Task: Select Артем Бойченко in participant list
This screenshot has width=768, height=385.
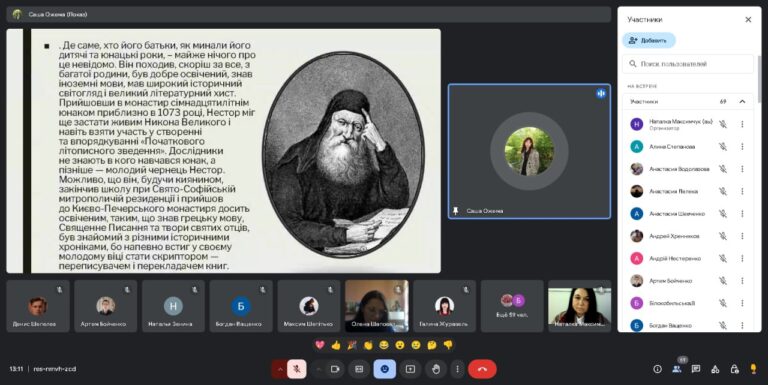Action: click(x=688, y=281)
